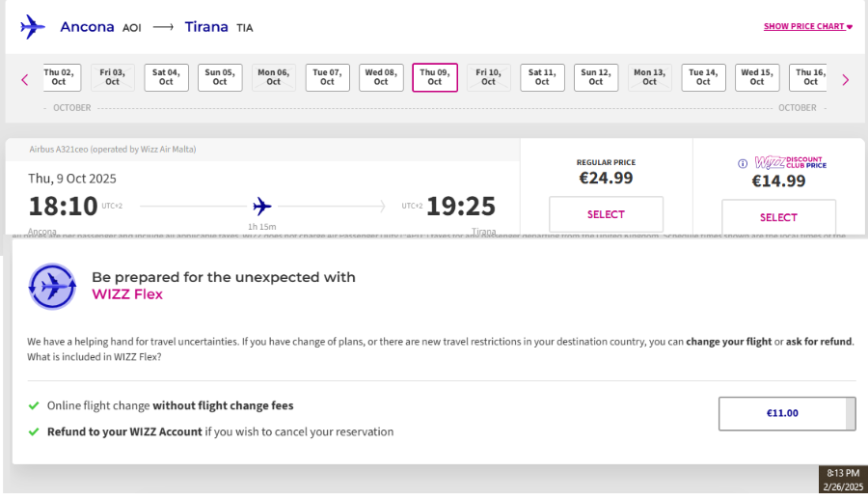Choose the Sat 11 Oct date
The height and width of the screenshot is (501, 868).
pos(542,77)
